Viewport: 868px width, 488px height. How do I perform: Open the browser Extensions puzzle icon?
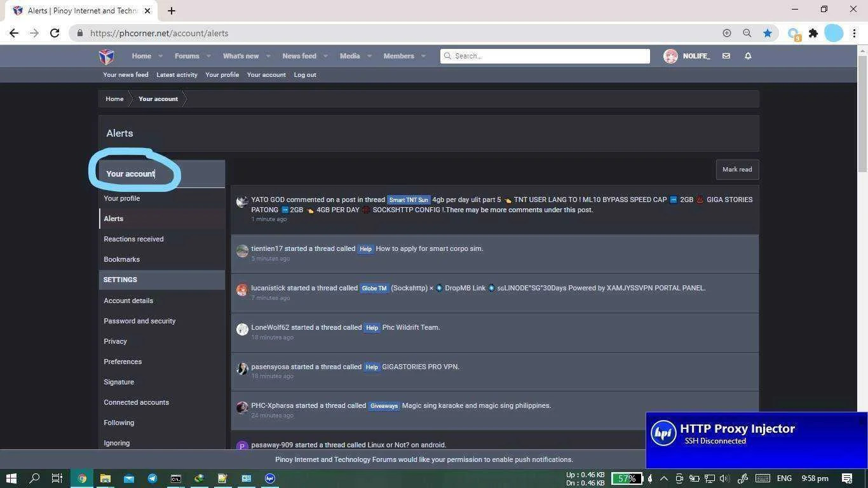(x=813, y=33)
